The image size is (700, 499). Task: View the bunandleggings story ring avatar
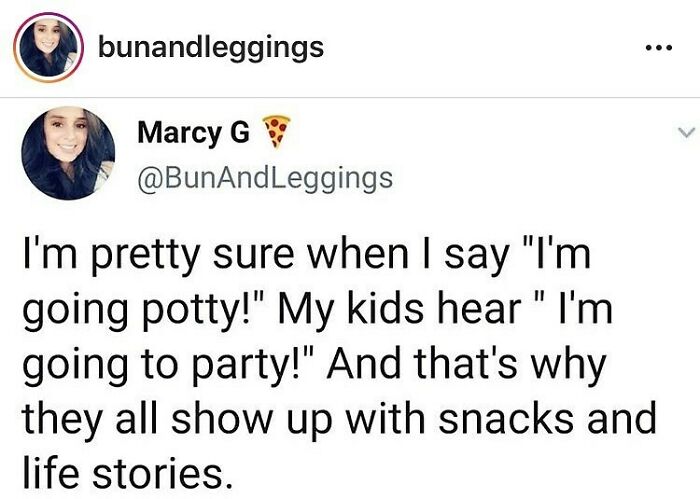point(48,47)
